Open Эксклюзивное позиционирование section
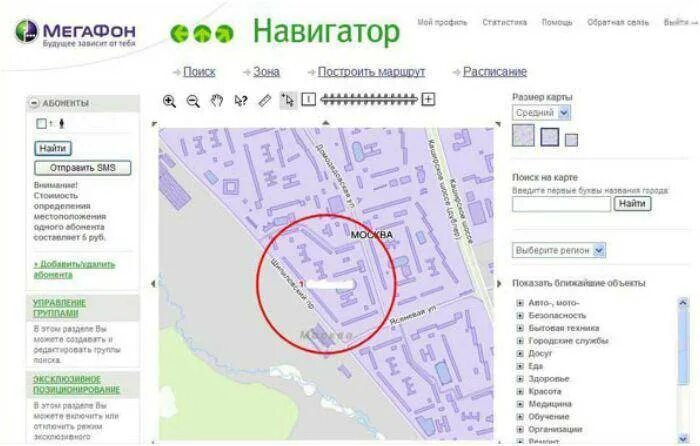The width and height of the screenshot is (700, 446). [x=76, y=384]
